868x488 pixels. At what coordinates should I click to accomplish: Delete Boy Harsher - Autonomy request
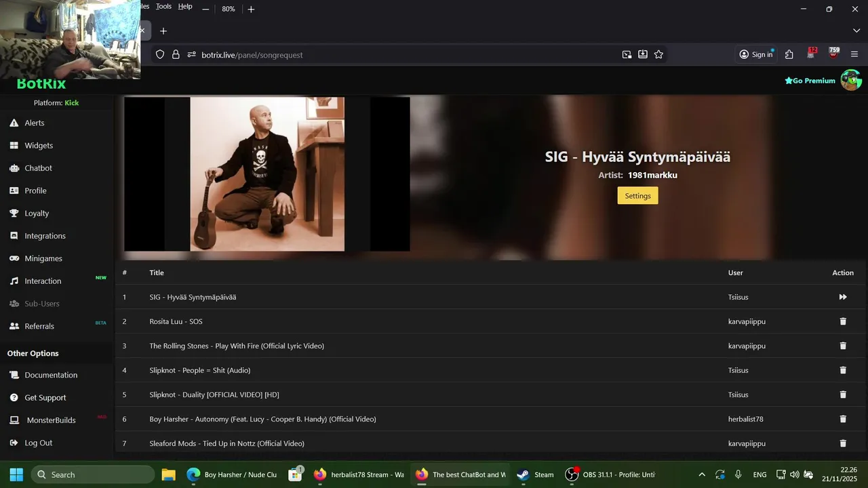click(x=843, y=419)
